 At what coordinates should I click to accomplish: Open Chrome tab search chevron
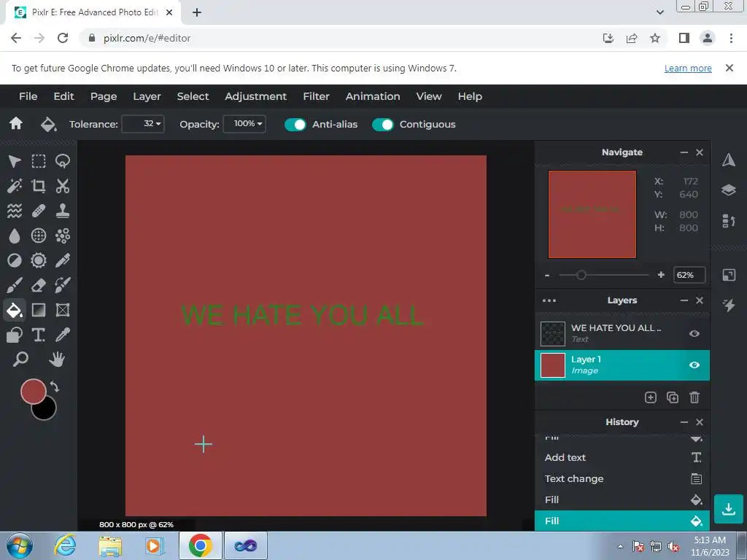tap(659, 12)
